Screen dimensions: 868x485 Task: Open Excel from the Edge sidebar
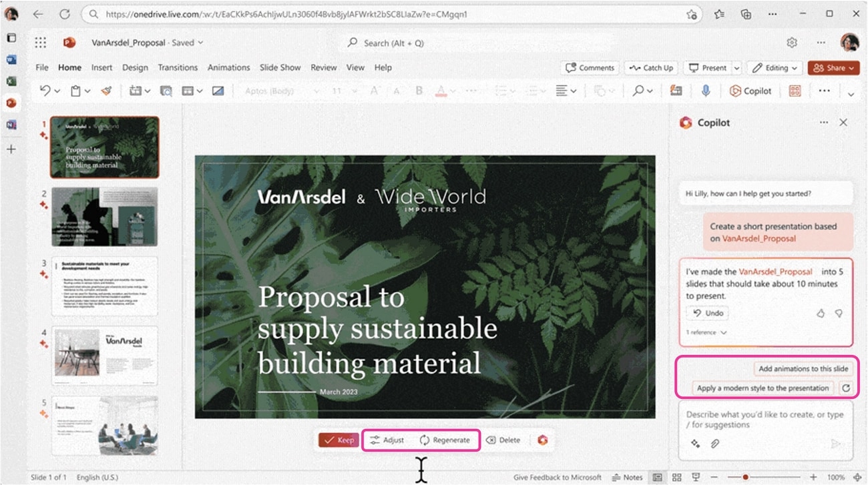click(x=11, y=81)
